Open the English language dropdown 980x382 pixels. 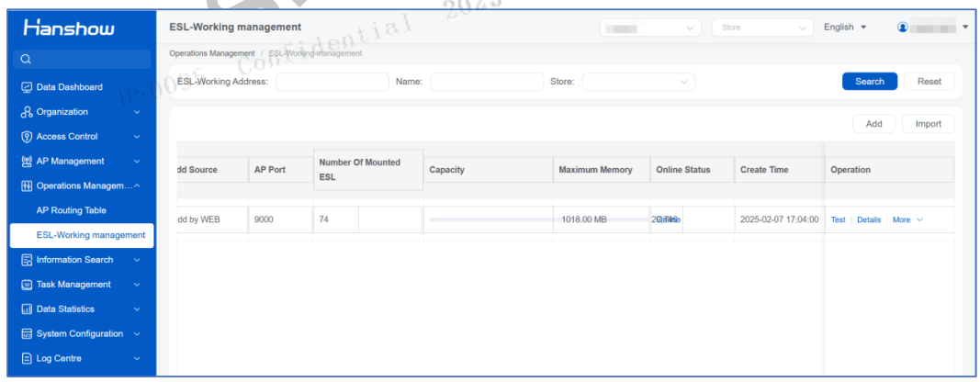pos(845,28)
